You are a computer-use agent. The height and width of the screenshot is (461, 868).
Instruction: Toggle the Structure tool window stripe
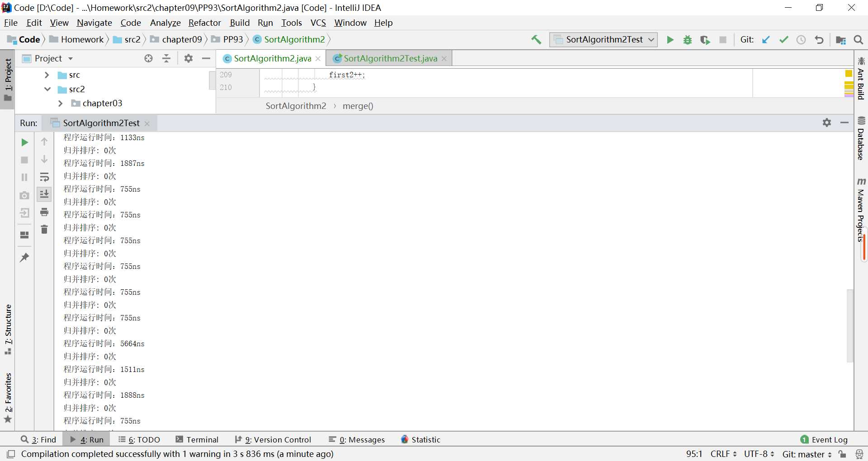[x=8, y=329]
